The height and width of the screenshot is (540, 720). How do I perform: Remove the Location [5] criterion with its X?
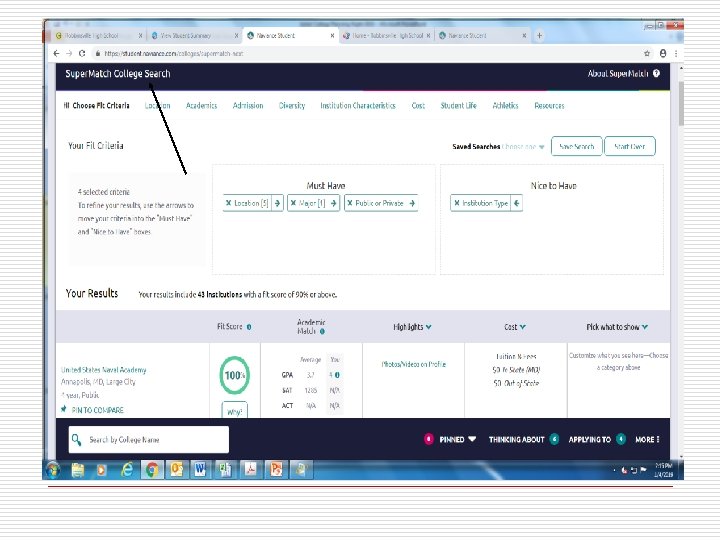point(228,203)
